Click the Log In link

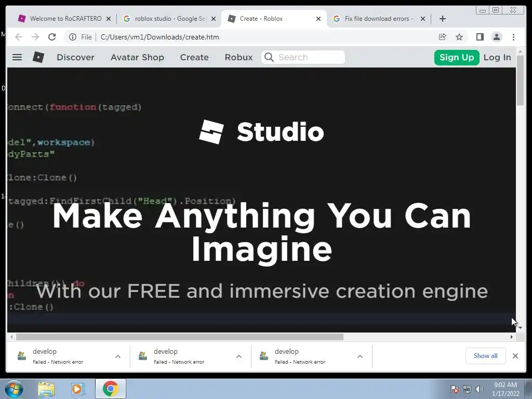point(497,57)
